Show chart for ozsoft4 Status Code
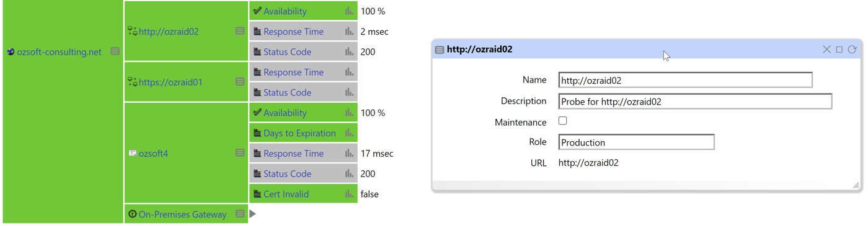The image size is (868, 226). tap(350, 173)
